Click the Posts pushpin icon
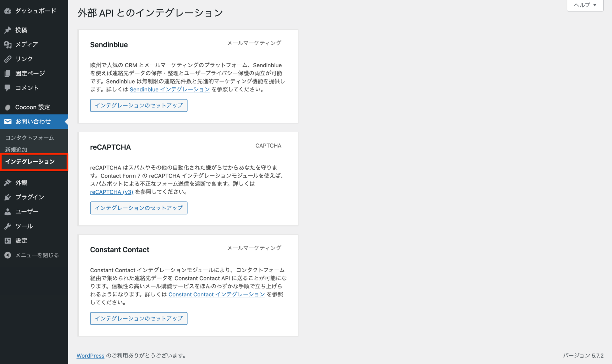The image size is (612, 364). pos(8,30)
